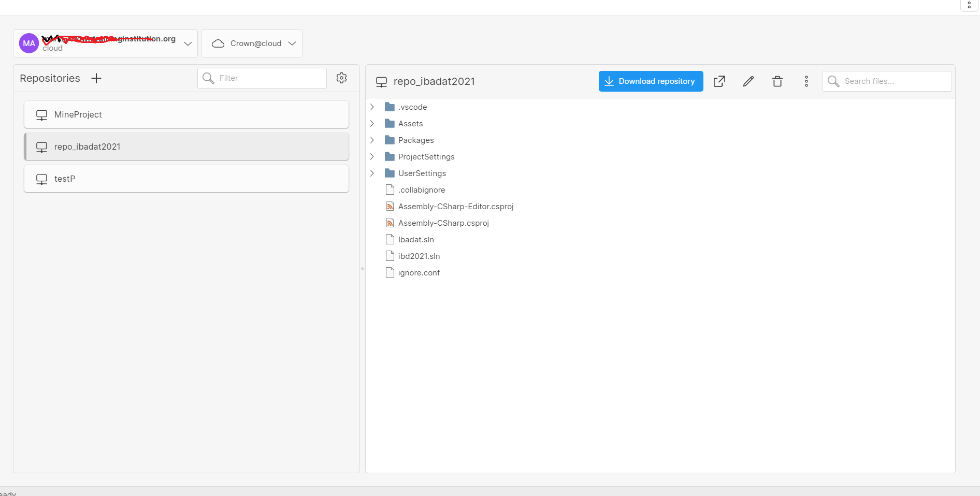Click the delete repository trash icon
The image size is (980, 496).
pyautogui.click(x=777, y=81)
